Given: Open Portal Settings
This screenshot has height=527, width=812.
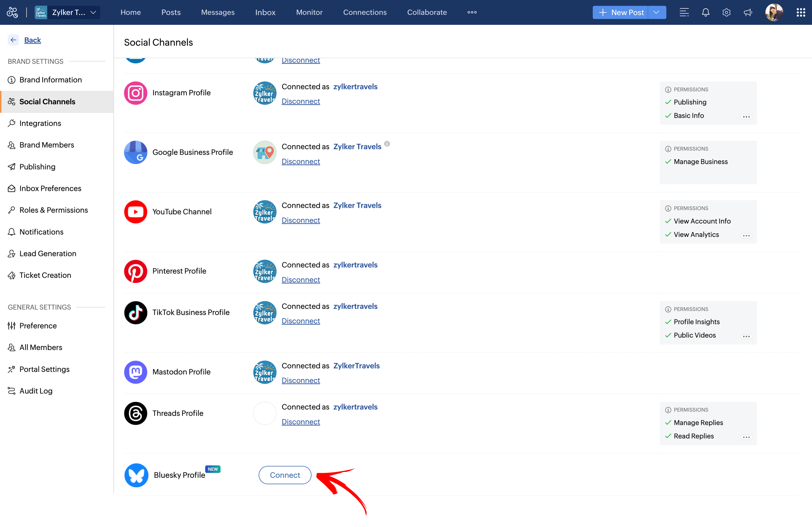Looking at the screenshot, I should point(57,369).
